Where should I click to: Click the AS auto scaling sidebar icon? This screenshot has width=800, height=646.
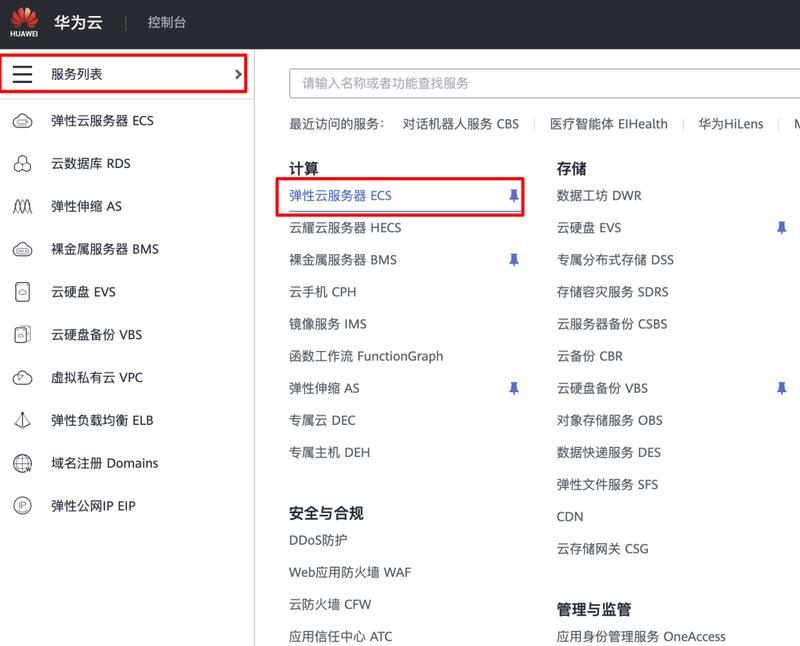pyautogui.click(x=22, y=207)
